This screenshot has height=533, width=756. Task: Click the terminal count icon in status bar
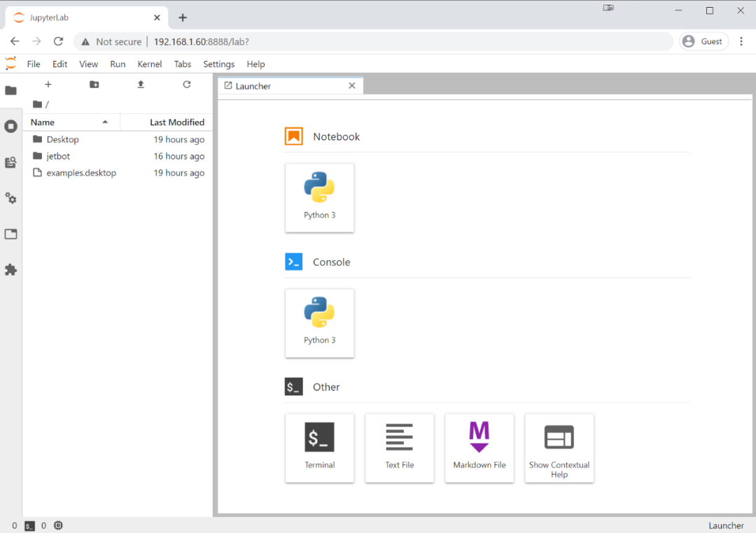coord(30,526)
